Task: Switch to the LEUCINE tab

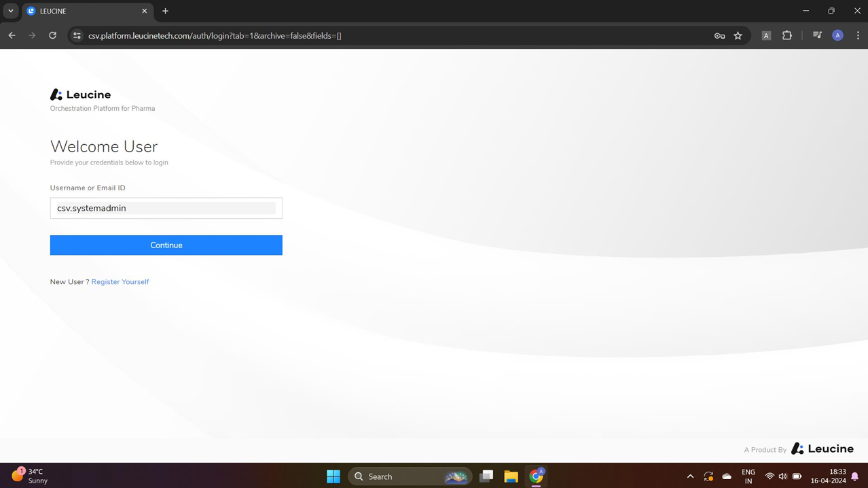Action: 87,12
